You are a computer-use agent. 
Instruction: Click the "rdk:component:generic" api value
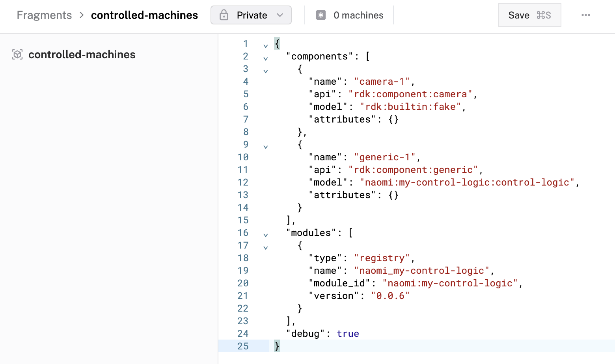(413, 170)
